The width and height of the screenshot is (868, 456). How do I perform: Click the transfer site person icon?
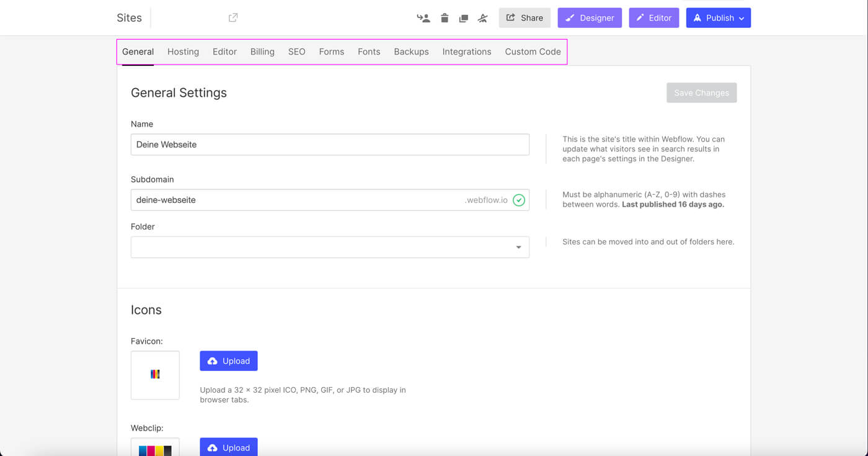click(423, 18)
